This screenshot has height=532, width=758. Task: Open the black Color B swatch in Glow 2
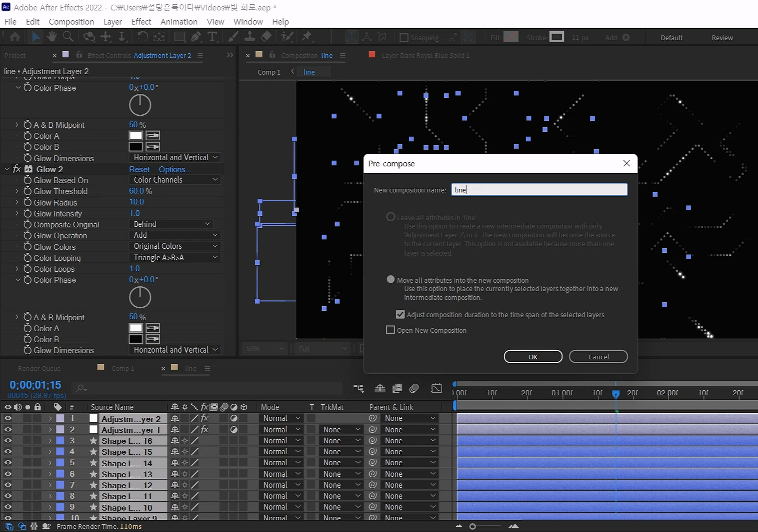[136, 339]
